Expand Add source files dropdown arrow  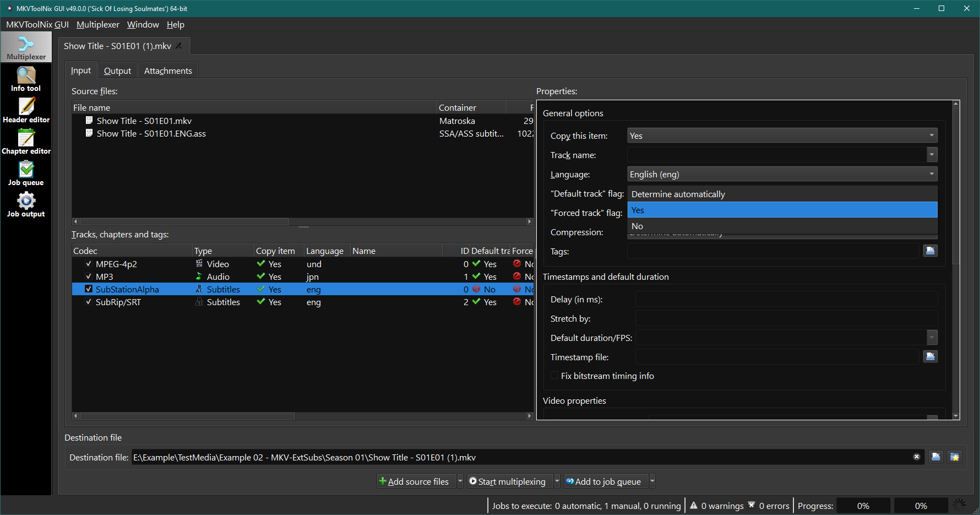click(460, 481)
